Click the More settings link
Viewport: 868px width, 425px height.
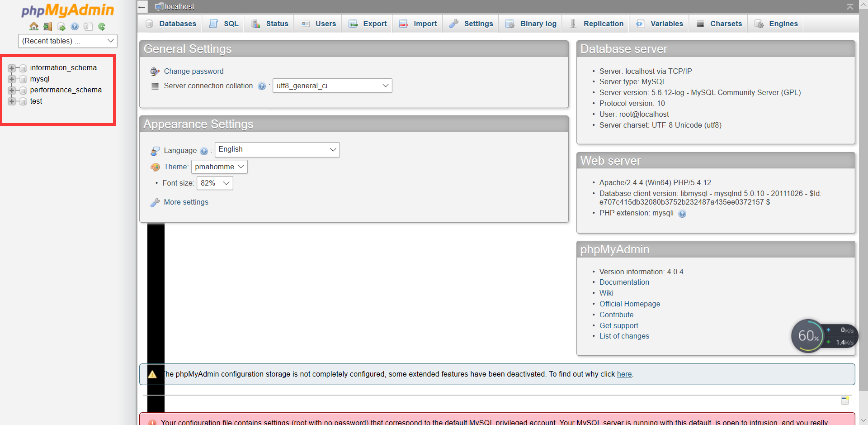pyautogui.click(x=186, y=202)
